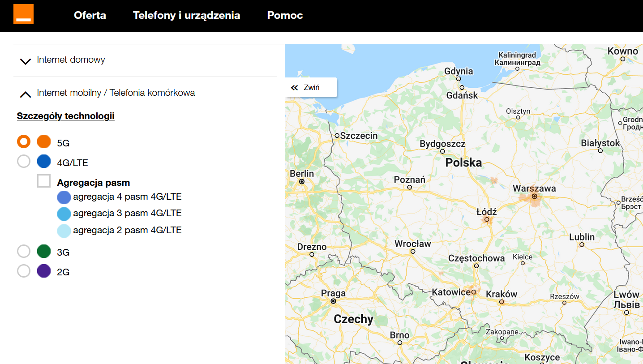Screen dimensions: 643x364
Task: Select the 3G radio button
Action: [24, 251]
